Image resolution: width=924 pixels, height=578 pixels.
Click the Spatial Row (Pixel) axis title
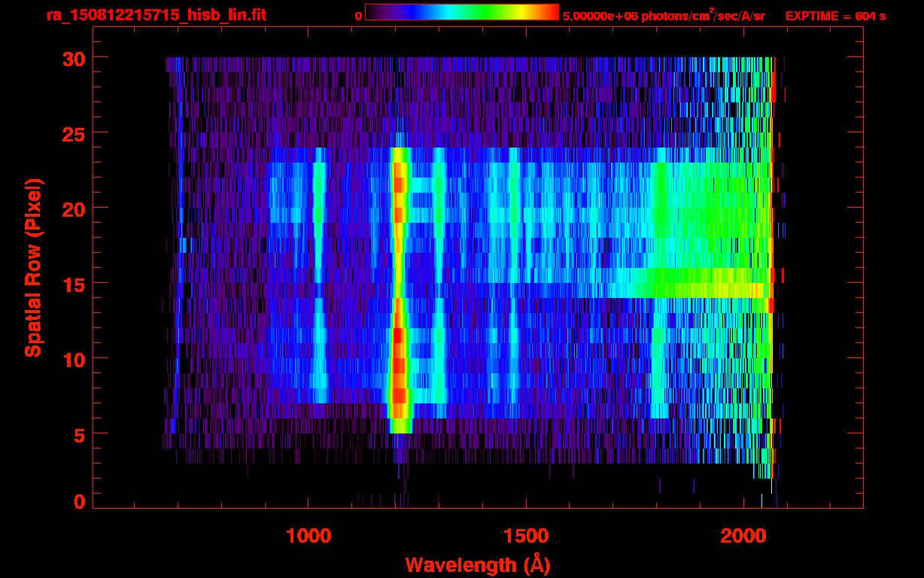click(x=33, y=267)
